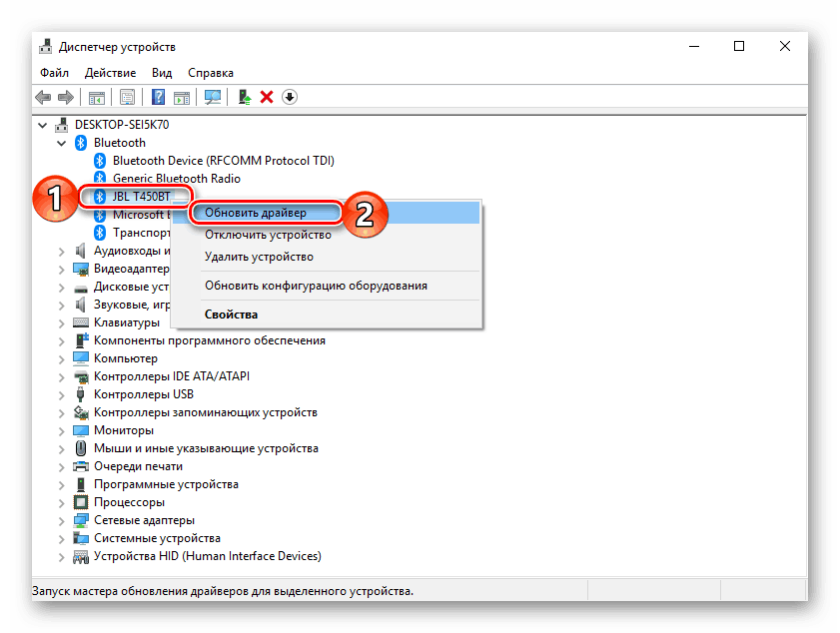The height and width of the screenshot is (633, 840).
Task: Click the scan for hardware changes monitor icon
Action: point(213,97)
